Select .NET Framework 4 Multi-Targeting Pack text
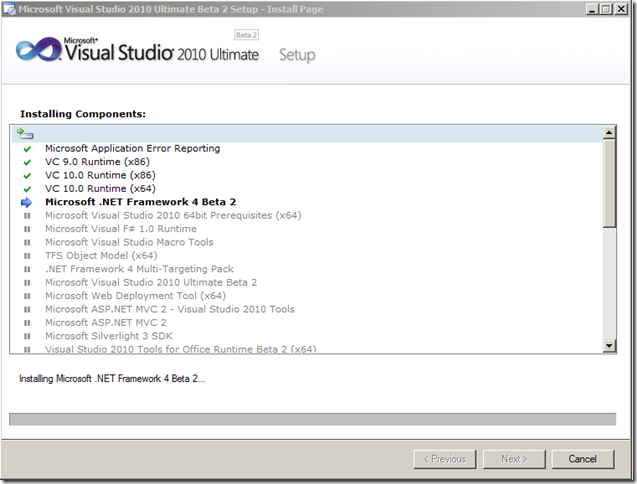This screenshot has height=484, width=637. tap(139, 269)
